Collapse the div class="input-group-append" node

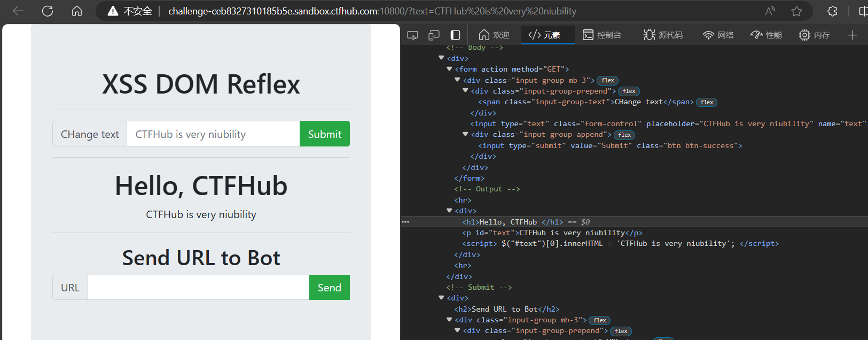pos(465,134)
